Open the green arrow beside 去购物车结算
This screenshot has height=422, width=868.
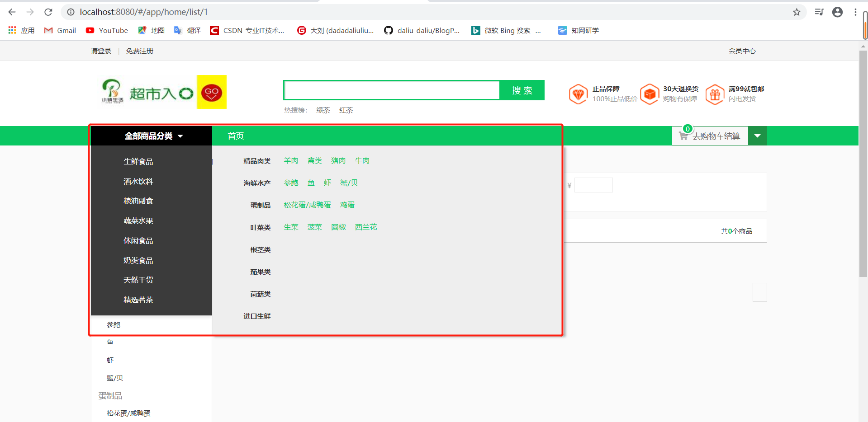coord(757,136)
